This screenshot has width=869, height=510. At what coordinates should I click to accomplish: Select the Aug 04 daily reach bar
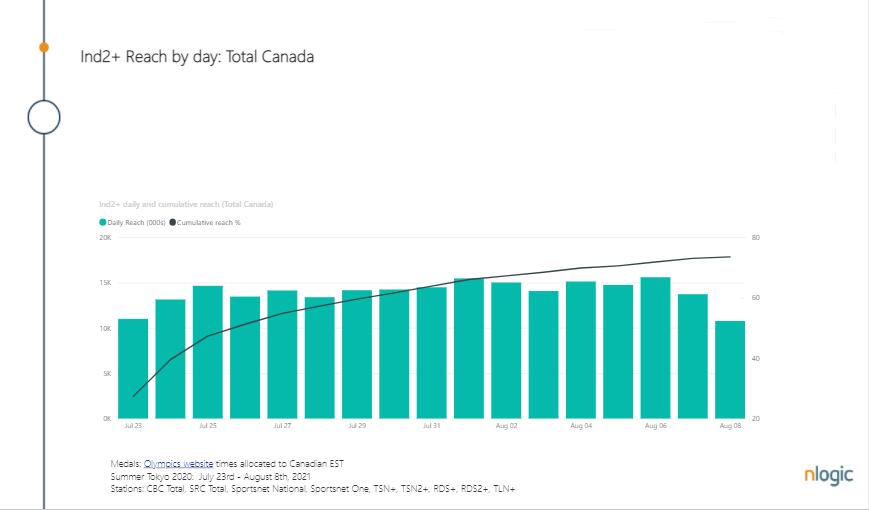(x=581, y=350)
